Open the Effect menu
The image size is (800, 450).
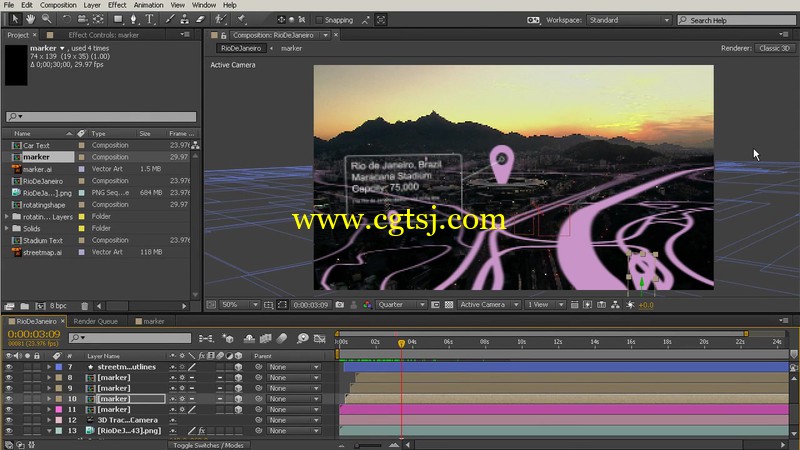coord(117,5)
